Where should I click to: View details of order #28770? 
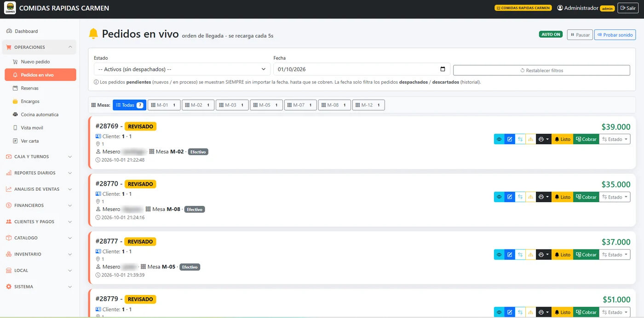pos(499,197)
